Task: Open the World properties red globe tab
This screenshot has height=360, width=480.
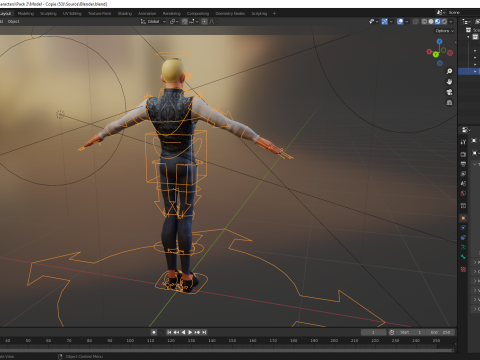Action: [x=463, y=193]
